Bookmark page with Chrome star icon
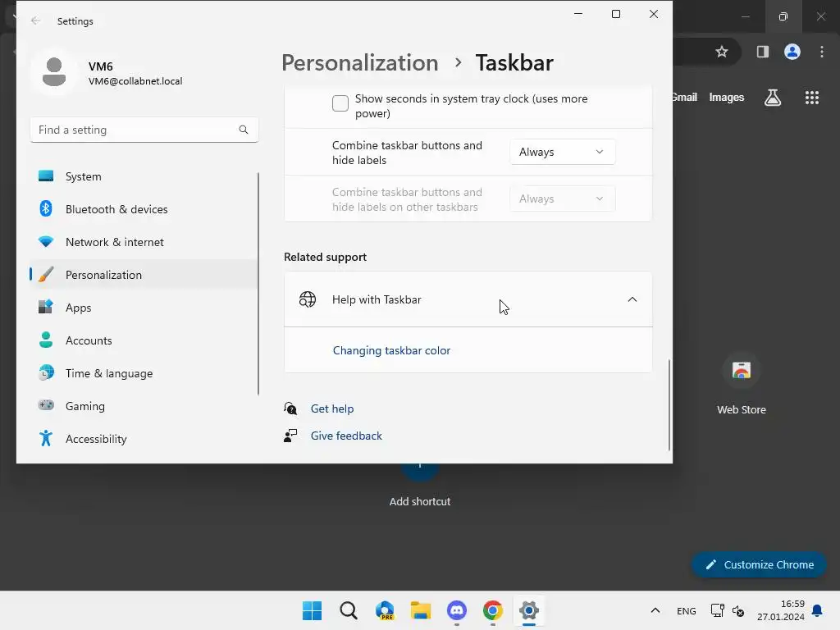This screenshot has height=630, width=840. click(x=722, y=52)
